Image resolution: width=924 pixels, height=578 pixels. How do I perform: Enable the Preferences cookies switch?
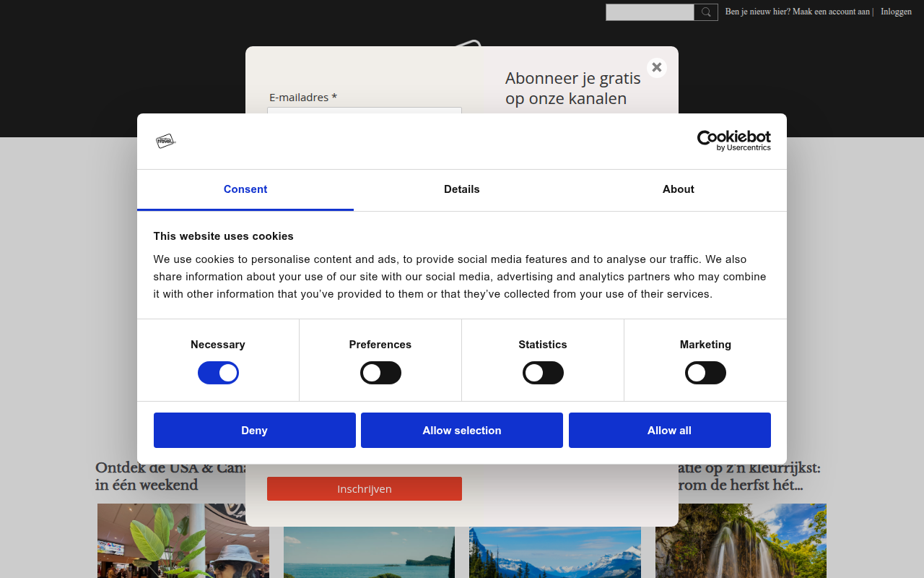380,373
